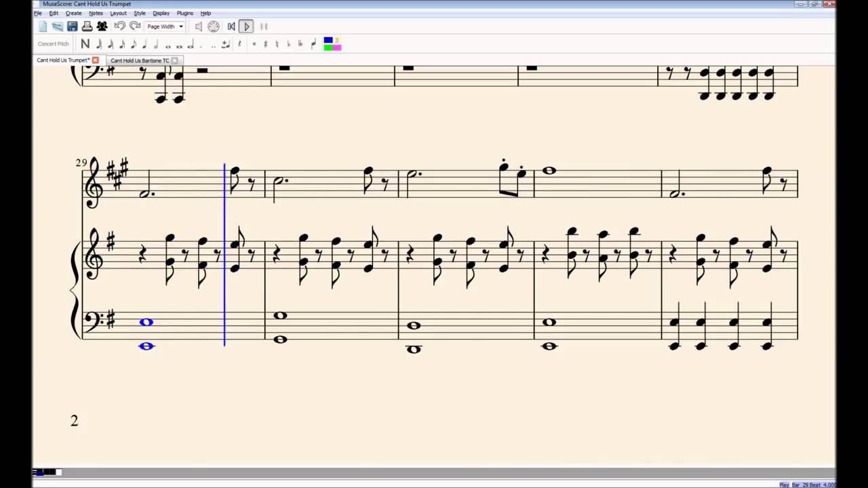Apply flat accidental
This screenshot has height=488, width=868.
coord(289,44)
